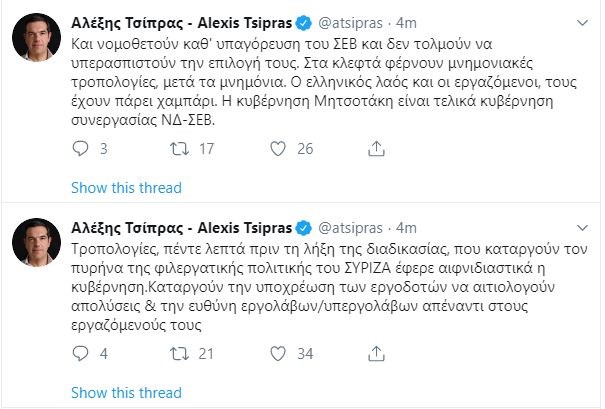
Task: Retweet the top tweet with 17 retweets
Action: [180, 149]
